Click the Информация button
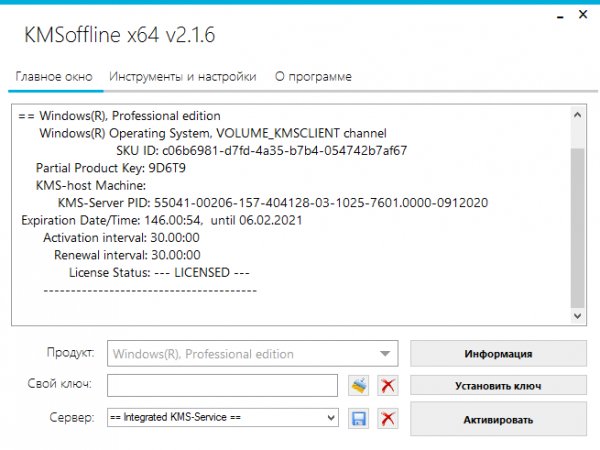Screen dimensions: 600x450 pyautogui.click(x=498, y=354)
